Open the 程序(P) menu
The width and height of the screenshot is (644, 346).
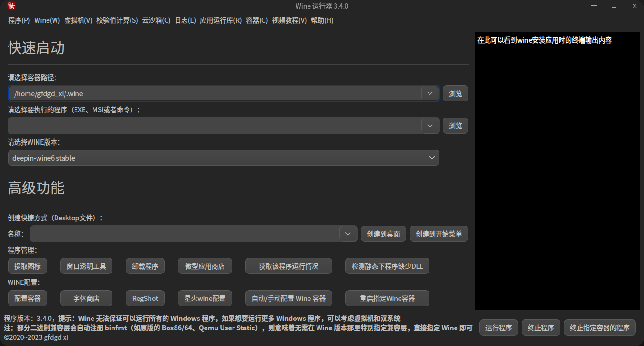tap(19, 20)
